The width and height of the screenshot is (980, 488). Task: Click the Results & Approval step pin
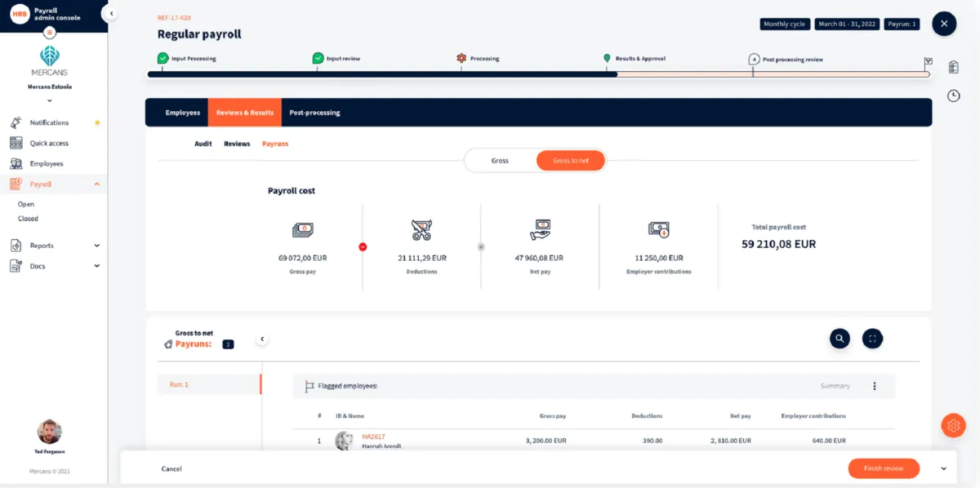[607, 58]
